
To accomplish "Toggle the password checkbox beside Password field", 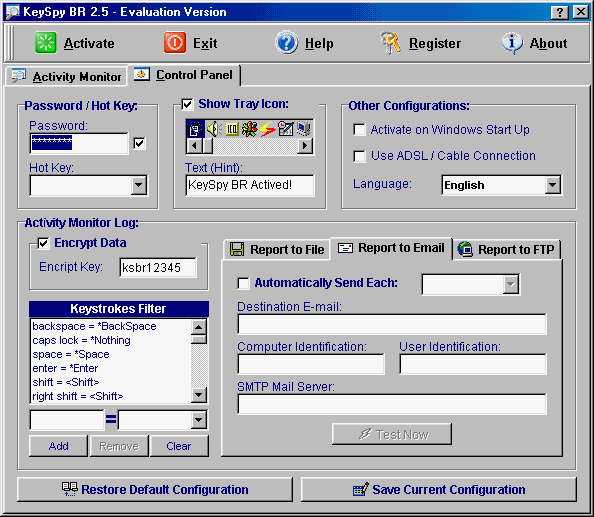I will (139, 143).
